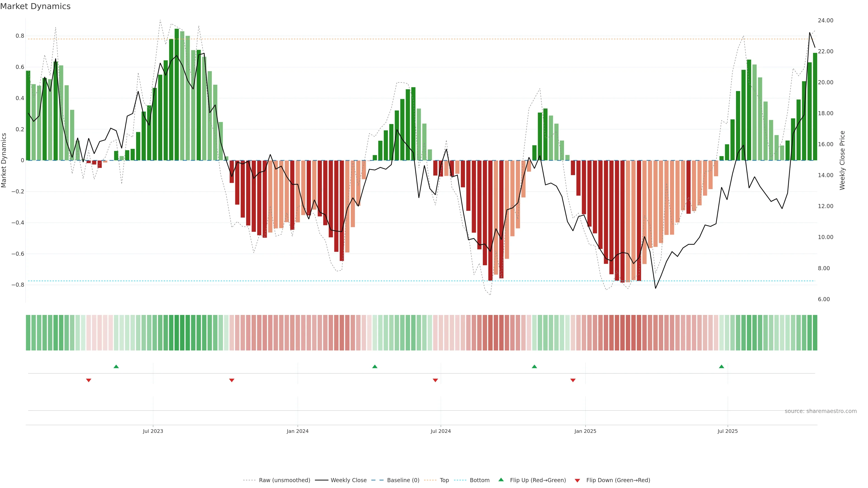Toggle the Weekly Close legend entry
Image resolution: width=868 pixels, height=488 pixels.
[x=348, y=480]
